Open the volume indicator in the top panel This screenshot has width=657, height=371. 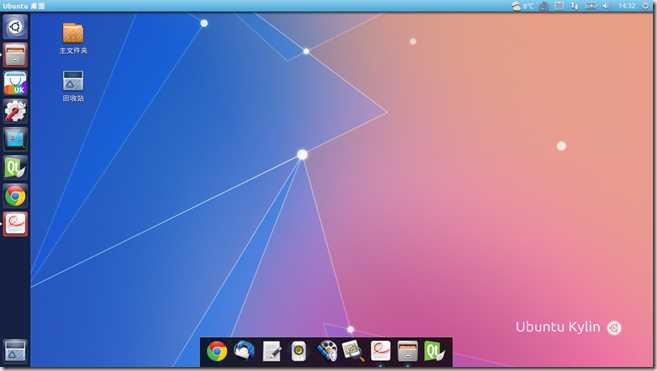605,5
